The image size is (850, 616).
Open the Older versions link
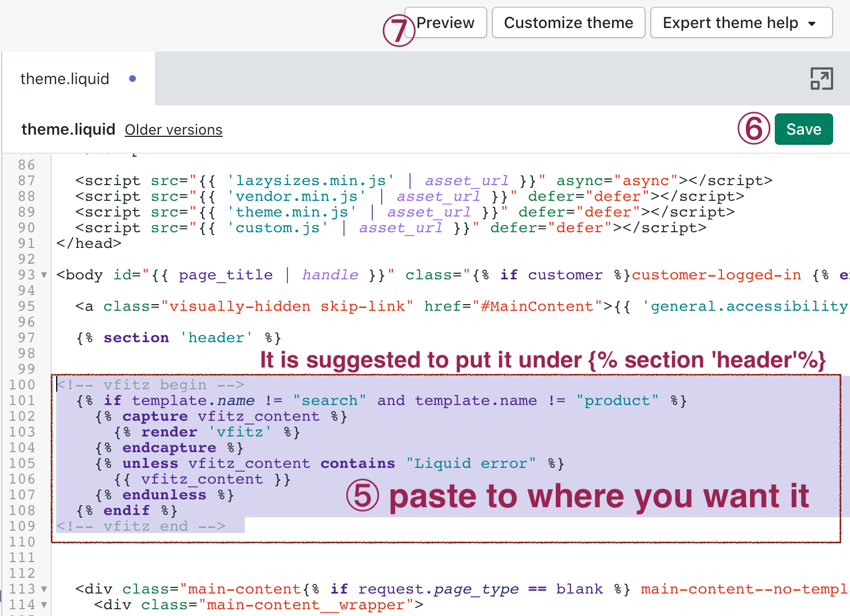click(x=173, y=130)
